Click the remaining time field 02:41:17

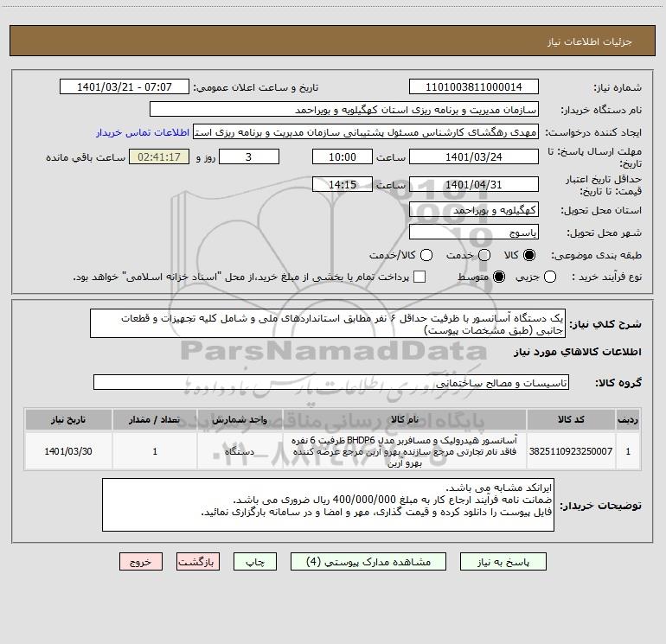pyautogui.click(x=159, y=156)
